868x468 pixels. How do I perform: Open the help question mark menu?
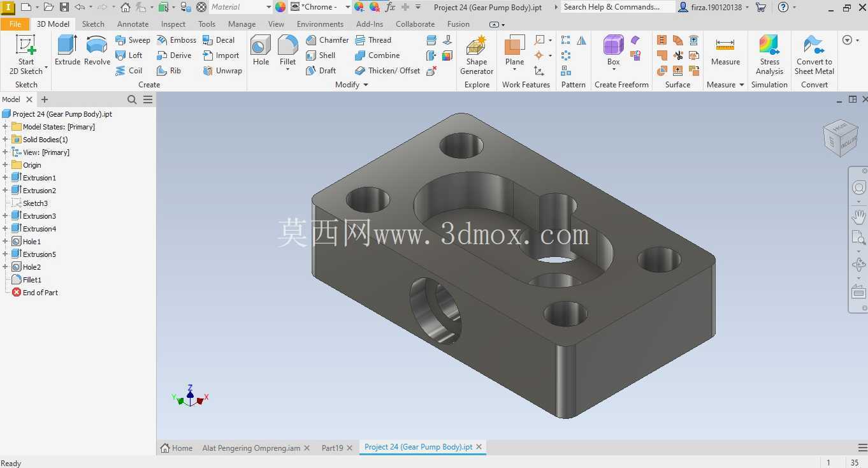pos(783,7)
